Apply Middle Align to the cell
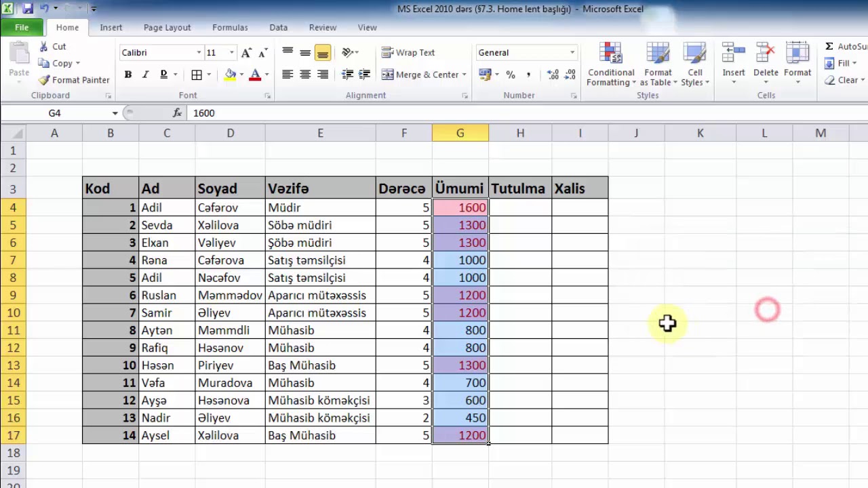The width and height of the screenshot is (868, 488). point(305,53)
